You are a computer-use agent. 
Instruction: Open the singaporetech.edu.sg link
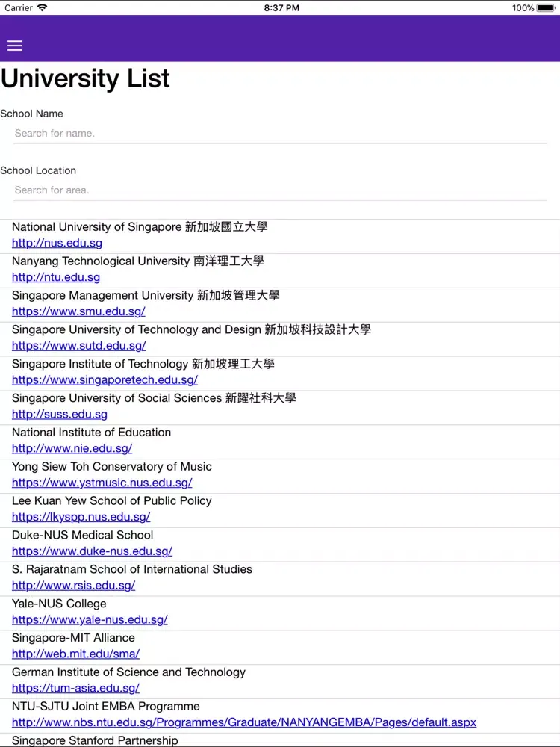pyautogui.click(x=105, y=380)
